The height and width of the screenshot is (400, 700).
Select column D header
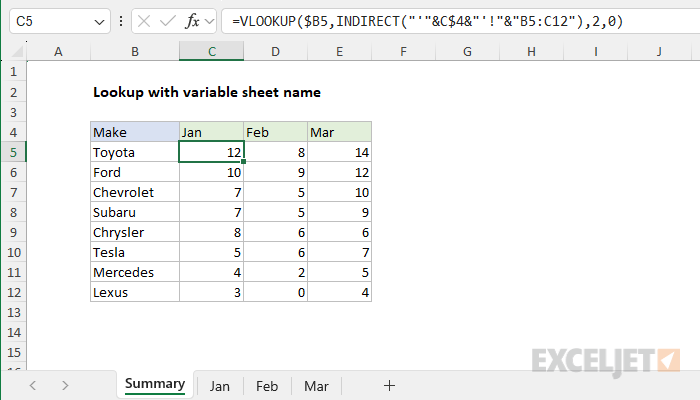click(x=275, y=52)
